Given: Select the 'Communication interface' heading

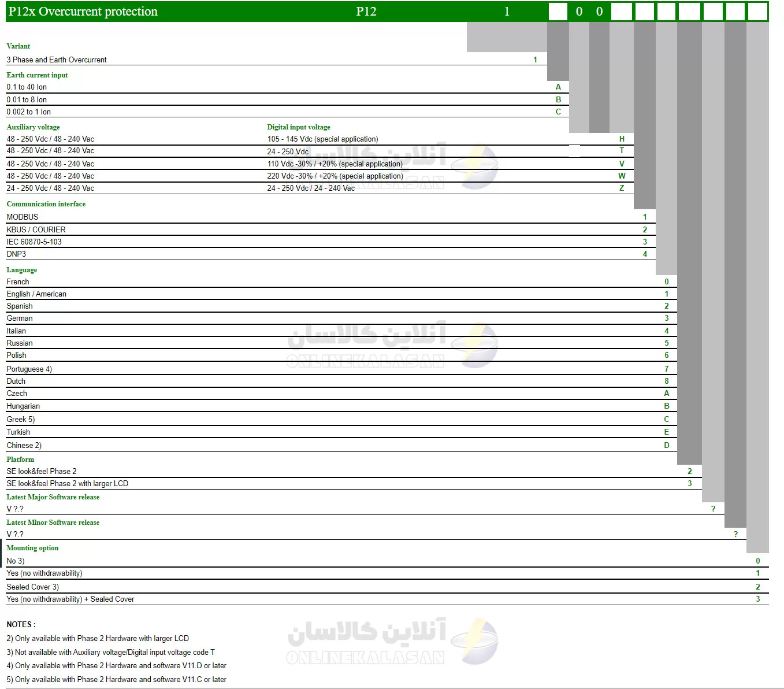Looking at the screenshot, I should tap(46, 204).
